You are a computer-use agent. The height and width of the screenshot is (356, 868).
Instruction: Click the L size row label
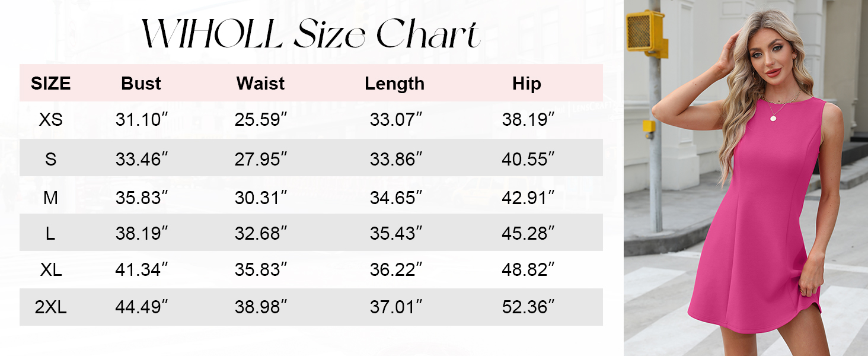(x=50, y=233)
